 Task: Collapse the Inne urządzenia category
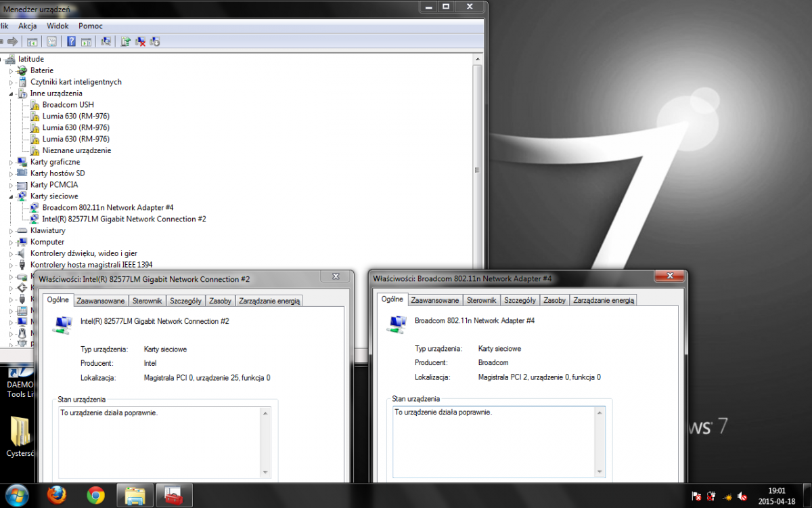coord(11,93)
